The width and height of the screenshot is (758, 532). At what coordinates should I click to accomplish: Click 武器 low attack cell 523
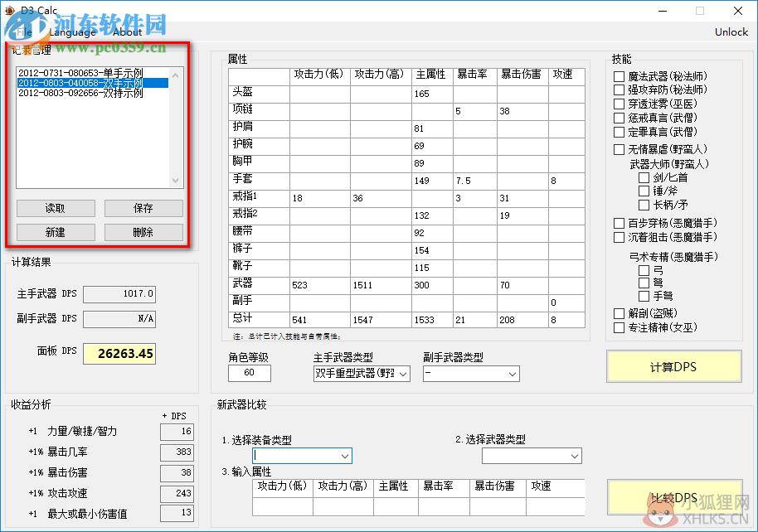(x=320, y=285)
